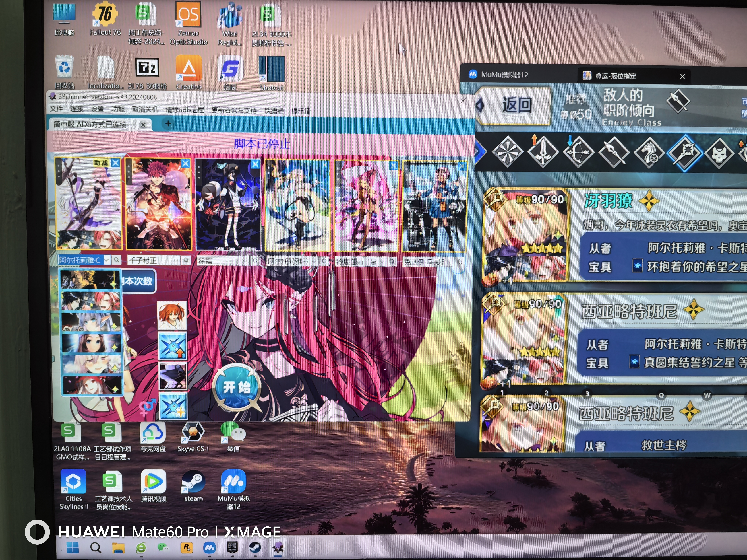This screenshot has width=747, height=560.
Task: Click the search icon beside 阿尔托莉雅-C
Action: [116, 260]
